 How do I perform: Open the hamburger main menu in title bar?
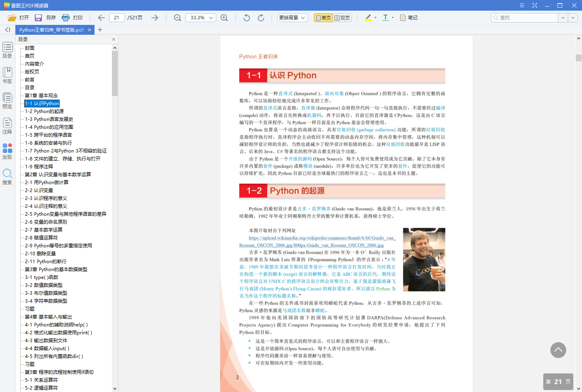pyautogui.click(x=522, y=6)
